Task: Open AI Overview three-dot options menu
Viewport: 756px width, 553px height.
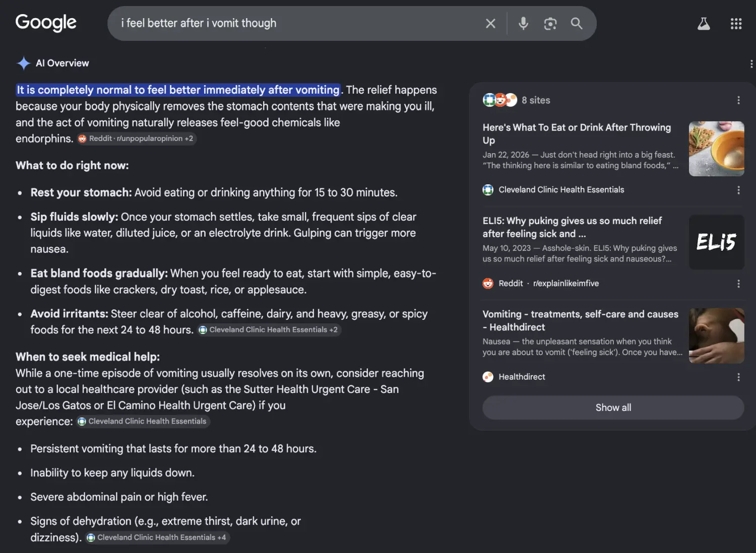Action: tap(751, 63)
